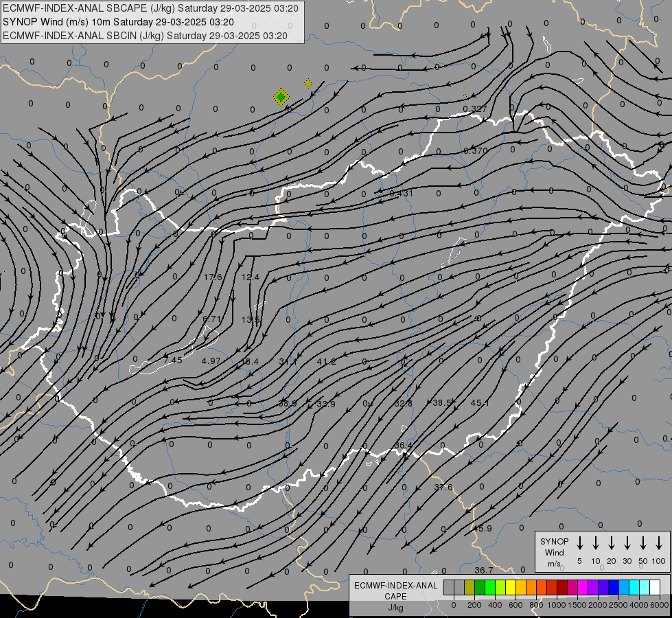Click the 2500 tick label in CAPE legend
The image size is (672, 618).
point(618,605)
